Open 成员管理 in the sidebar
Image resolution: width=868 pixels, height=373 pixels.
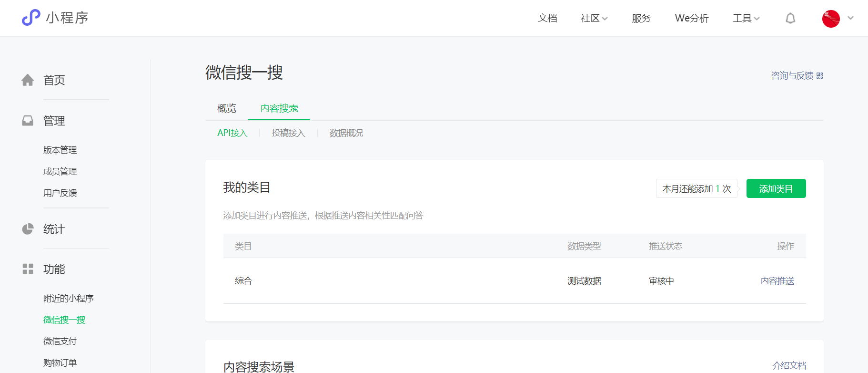[60, 171]
